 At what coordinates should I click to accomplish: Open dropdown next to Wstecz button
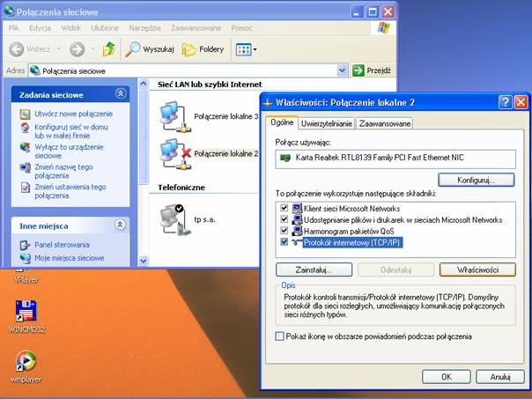pos(59,49)
